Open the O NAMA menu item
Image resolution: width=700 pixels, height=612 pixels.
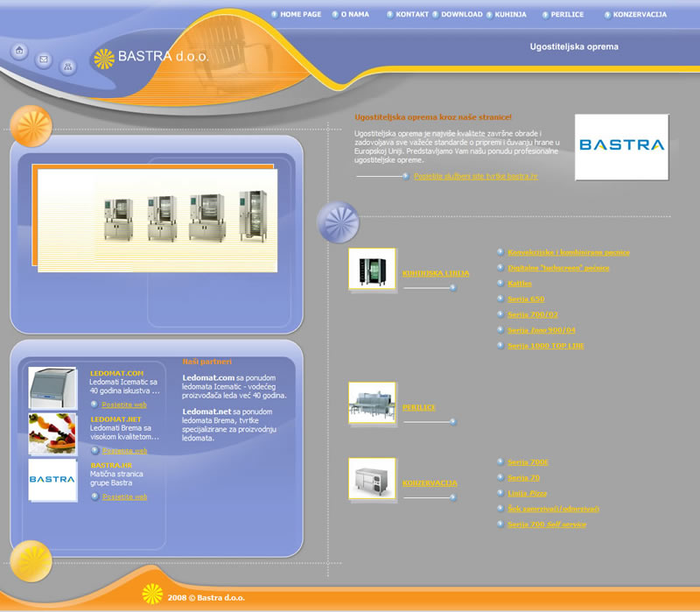point(355,14)
